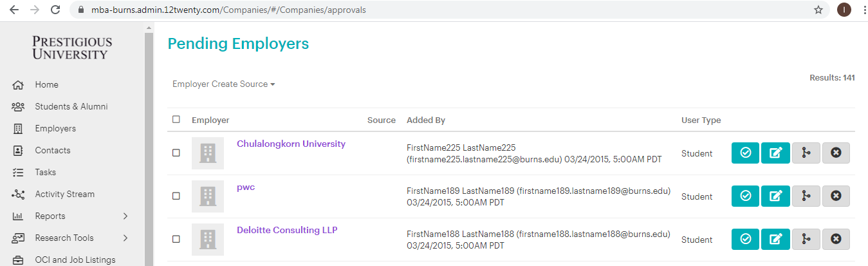Expand the Research Tools sidebar submenu
Screen dimensions: 868x266
pyautogui.click(x=125, y=238)
